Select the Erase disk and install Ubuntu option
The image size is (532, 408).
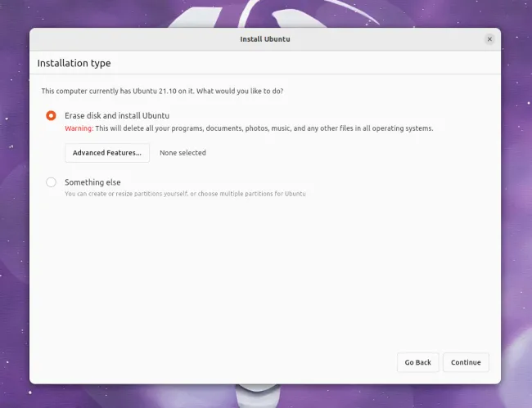pyautogui.click(x=51, y=115)
